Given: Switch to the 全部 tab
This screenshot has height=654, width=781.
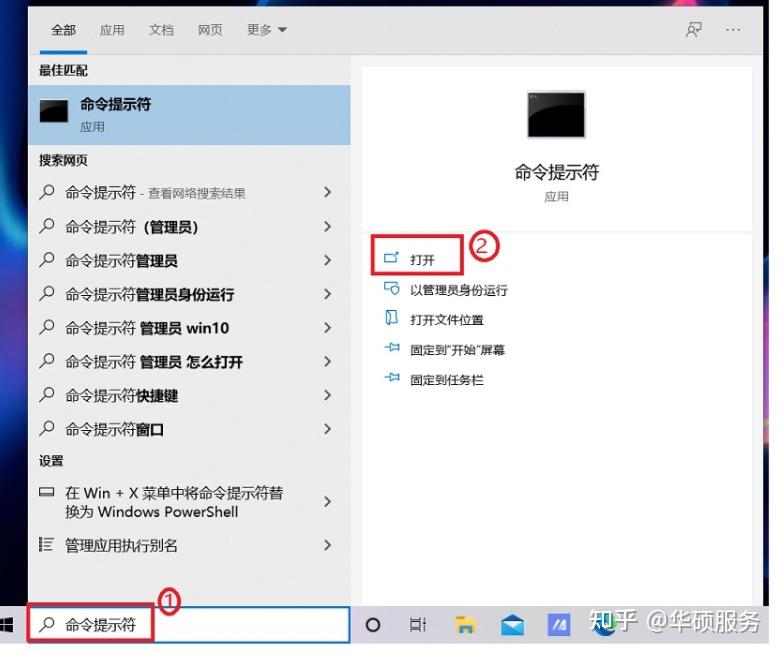Looking at the screenshot, I should (63, 30).
